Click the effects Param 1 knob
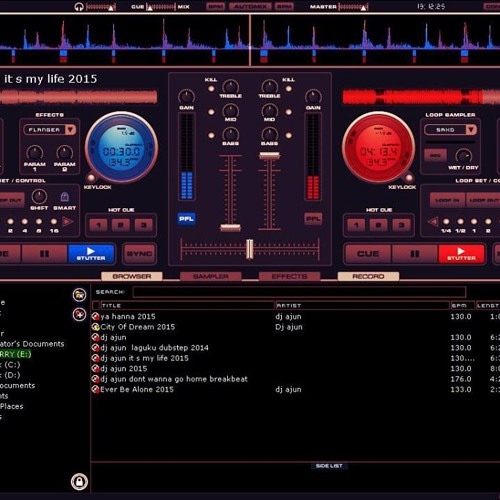This screenshot has height=500, width=500. 35,153
